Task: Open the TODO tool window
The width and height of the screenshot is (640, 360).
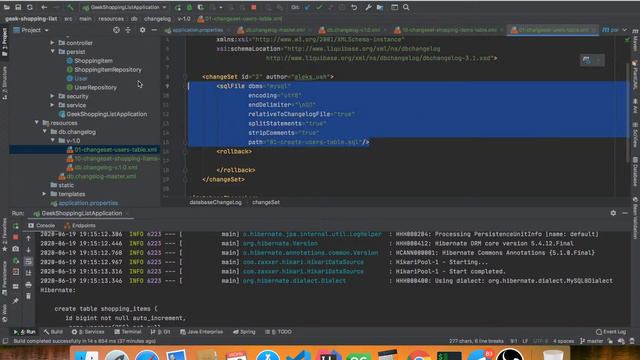Action: pos(278,332)
